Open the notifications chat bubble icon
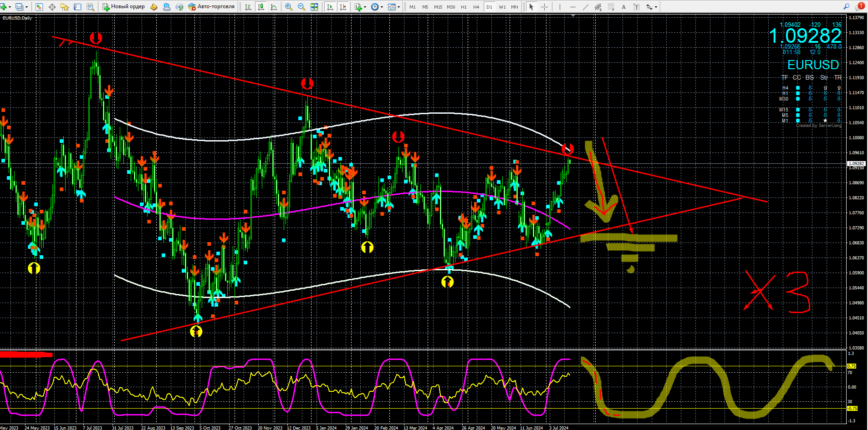868x430 pixels. pyautogui.click(x=860, y=6)
